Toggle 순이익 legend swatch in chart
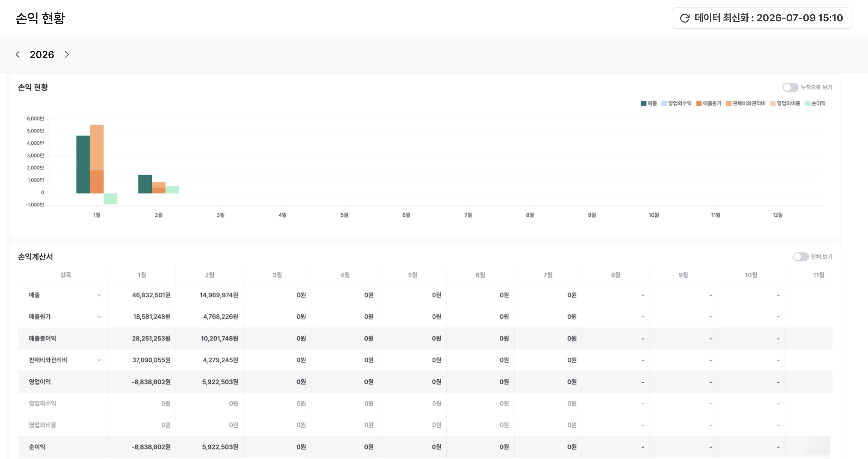This screenshot has width=868, height=459. (807, 103)
